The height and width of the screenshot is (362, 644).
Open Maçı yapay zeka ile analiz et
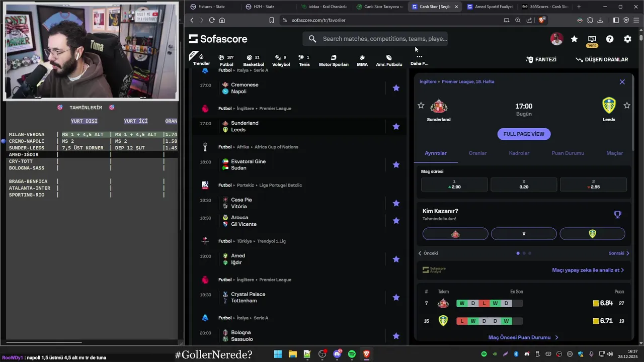[588, 270]
